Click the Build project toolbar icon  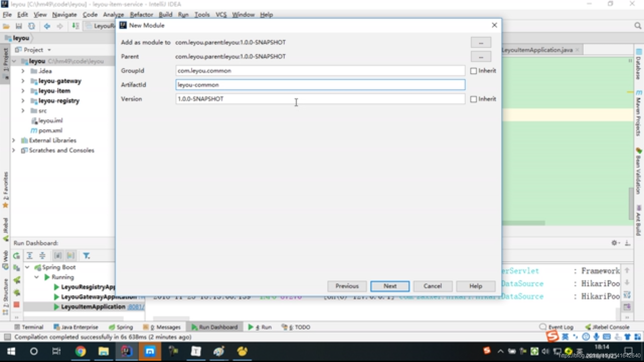(x=75, y=26)
